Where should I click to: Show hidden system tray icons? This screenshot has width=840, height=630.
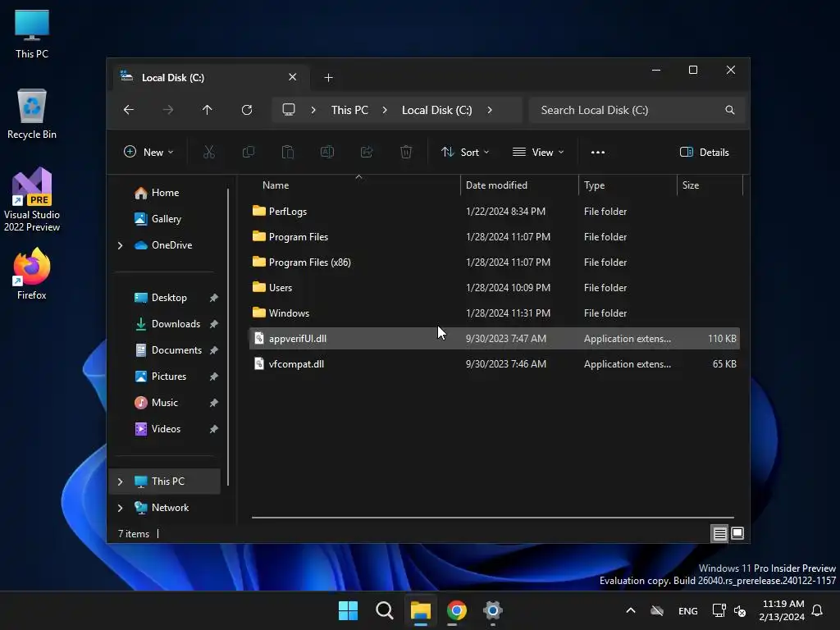[631, 610]
